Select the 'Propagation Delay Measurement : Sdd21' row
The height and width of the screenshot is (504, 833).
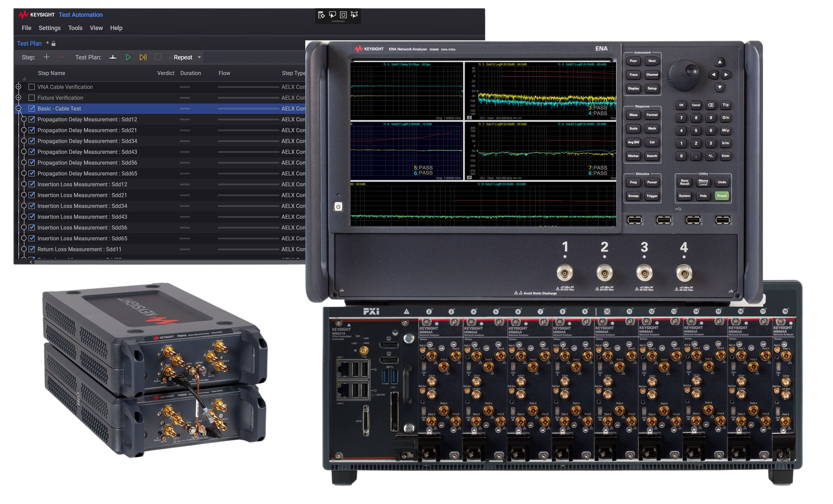pos(160,130)
